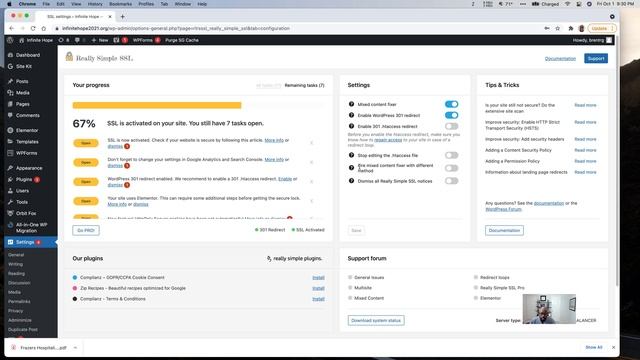The width and height of the screenshot is (640, 360).
Task: Open the Dashboard sidebar icon
Action: tap(11, 55)
